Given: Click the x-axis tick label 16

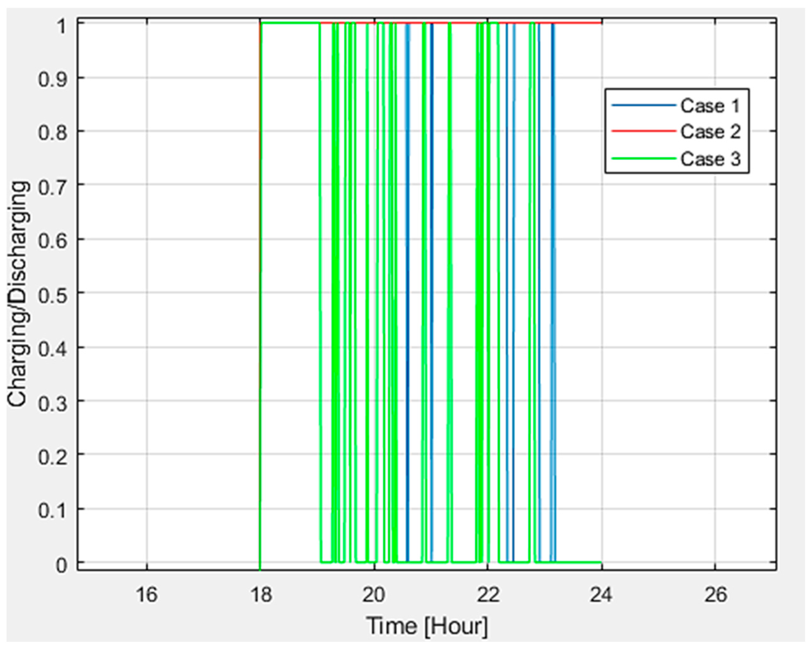Looking at the screenshot, I should 147,595.
